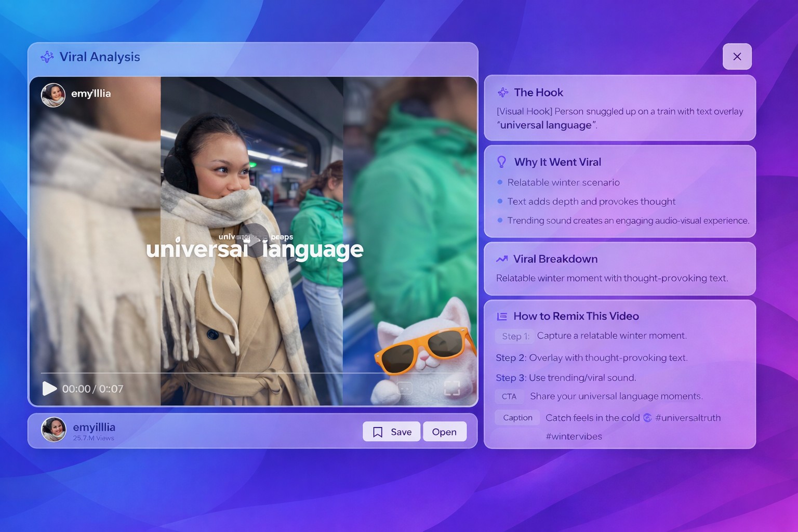
Task: Toggle captions on the video player
Action: [x=404, y=387]
